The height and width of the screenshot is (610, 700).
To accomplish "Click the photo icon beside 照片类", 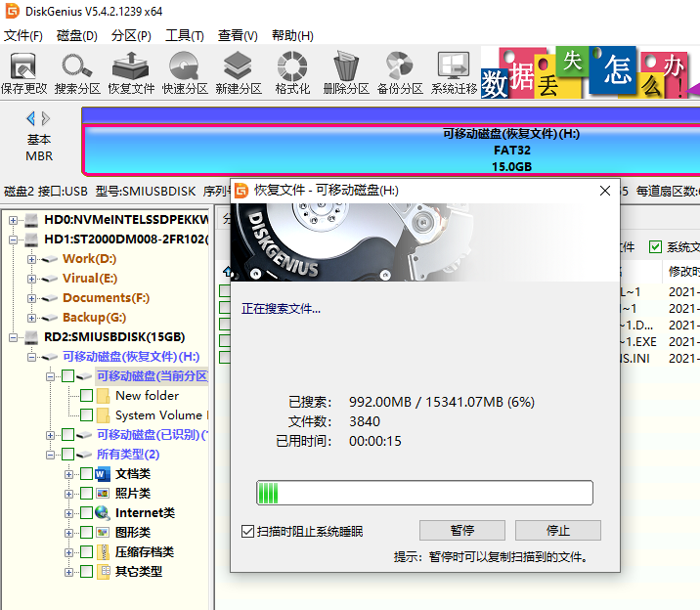I will tap(103, 494).
